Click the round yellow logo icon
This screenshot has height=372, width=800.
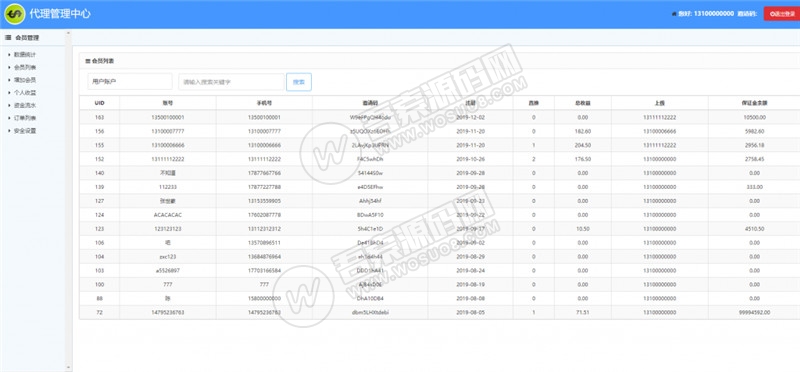click(14, 14)
